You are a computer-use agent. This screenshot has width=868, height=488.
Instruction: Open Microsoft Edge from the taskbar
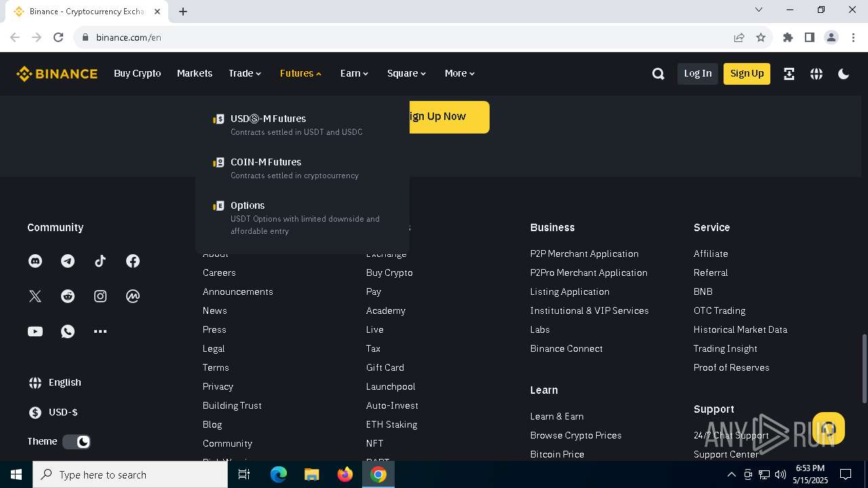point(279,474)
